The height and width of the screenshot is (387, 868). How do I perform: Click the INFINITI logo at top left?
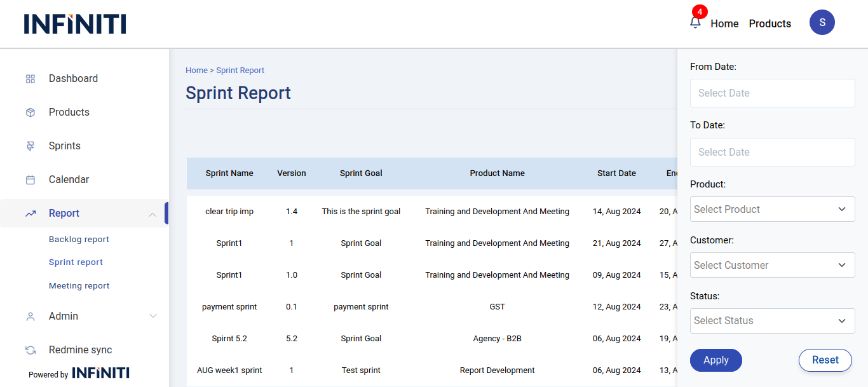click(75, 24)
